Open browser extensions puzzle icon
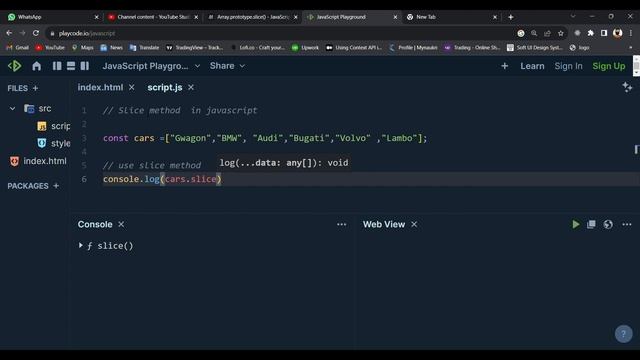The image size is (640, 360). click(590, 33)
